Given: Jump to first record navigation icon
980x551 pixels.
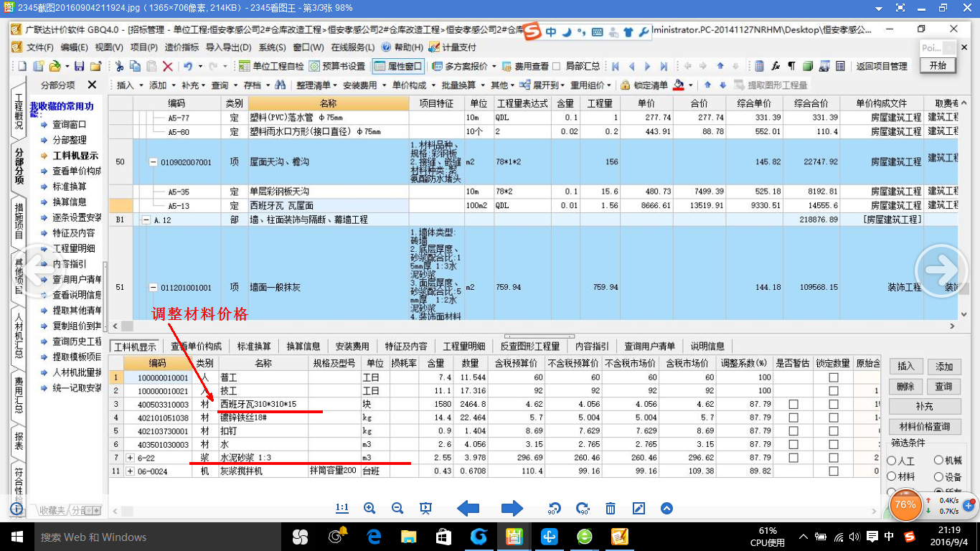Looking at the screenshot, I should (616, 66).
